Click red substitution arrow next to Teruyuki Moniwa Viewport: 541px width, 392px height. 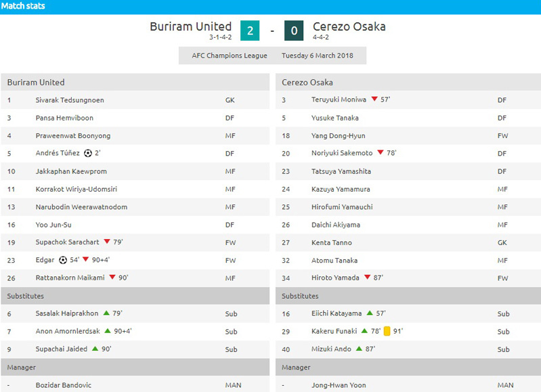tap(374, 100)
